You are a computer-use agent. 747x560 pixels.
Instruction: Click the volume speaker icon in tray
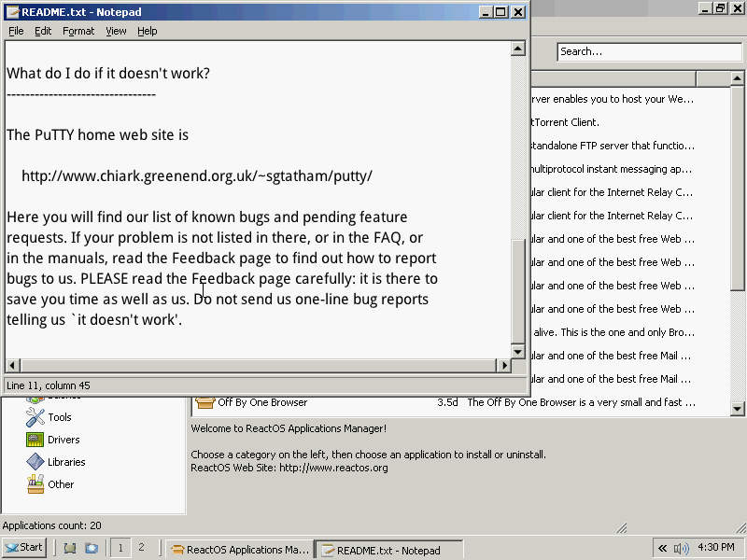point(681,548)
